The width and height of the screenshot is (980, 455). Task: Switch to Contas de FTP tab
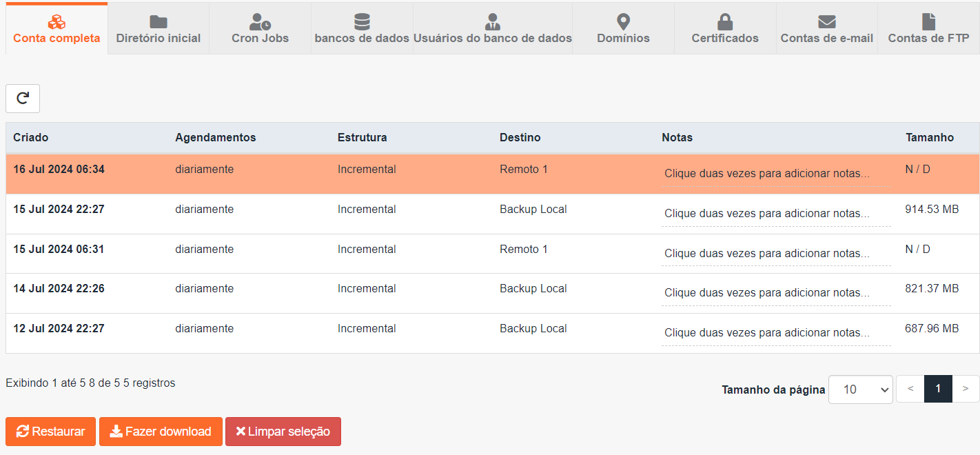928,30
